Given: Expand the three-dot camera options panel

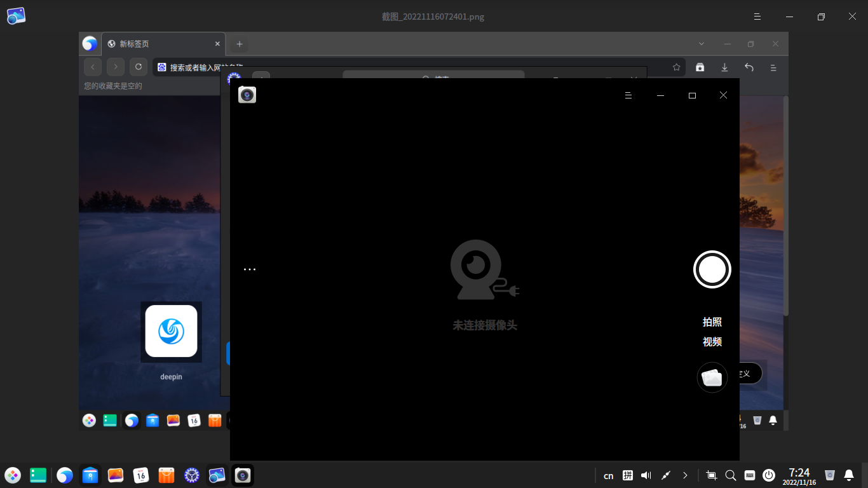Looking at the screenshot, I should coord(250,269).
